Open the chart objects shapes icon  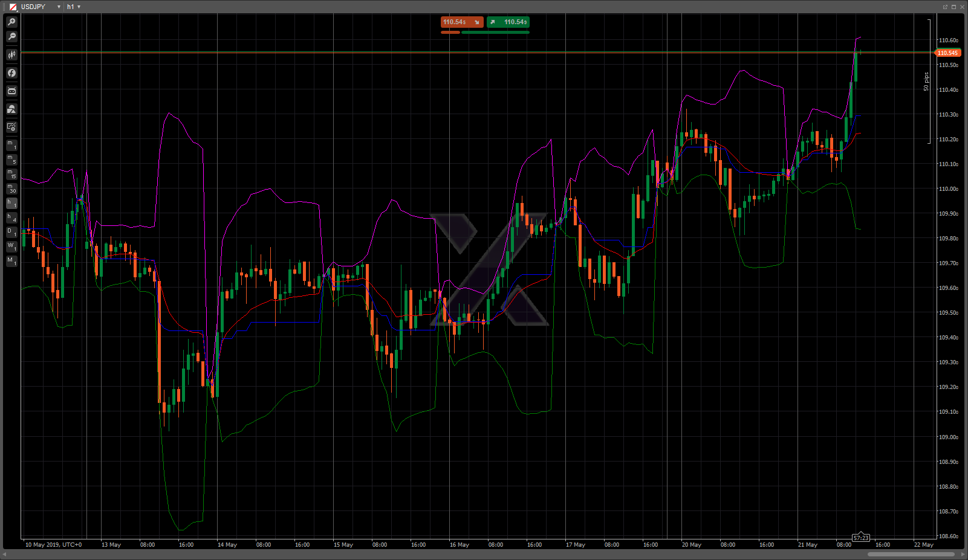[11, 109]
